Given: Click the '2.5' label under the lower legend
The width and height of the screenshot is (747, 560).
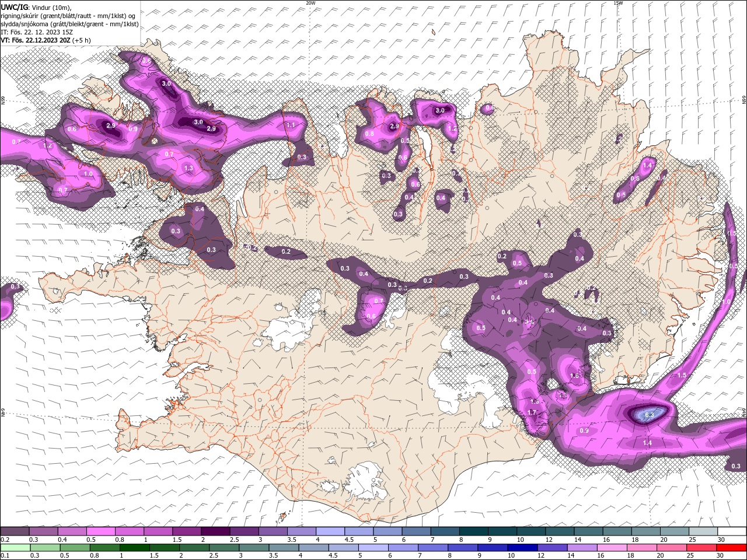Looking at the screenshot, I should pos(214,555).
